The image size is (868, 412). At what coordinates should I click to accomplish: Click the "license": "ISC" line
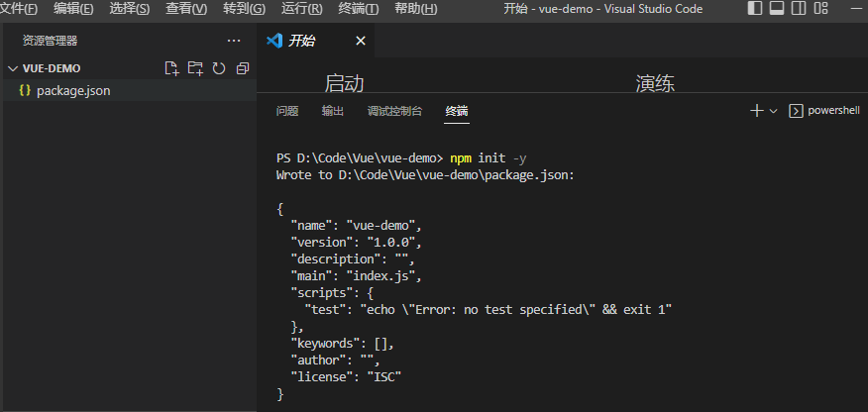tap(346, 377)
